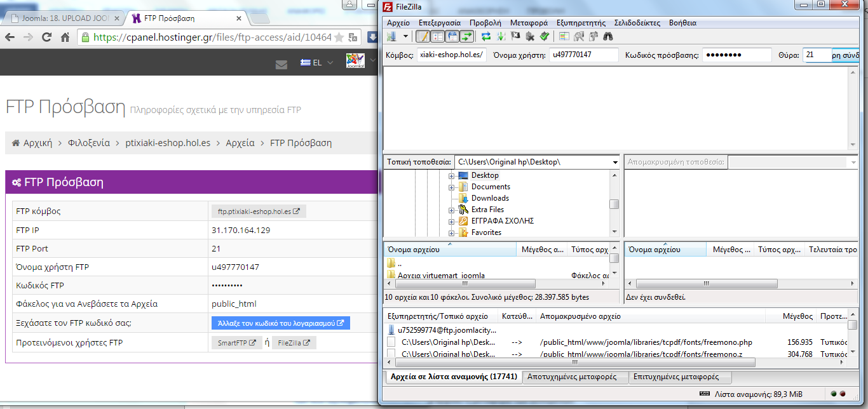Select the Desktop folder in local tree
This screenshot has width=868, height=409.
485,175
